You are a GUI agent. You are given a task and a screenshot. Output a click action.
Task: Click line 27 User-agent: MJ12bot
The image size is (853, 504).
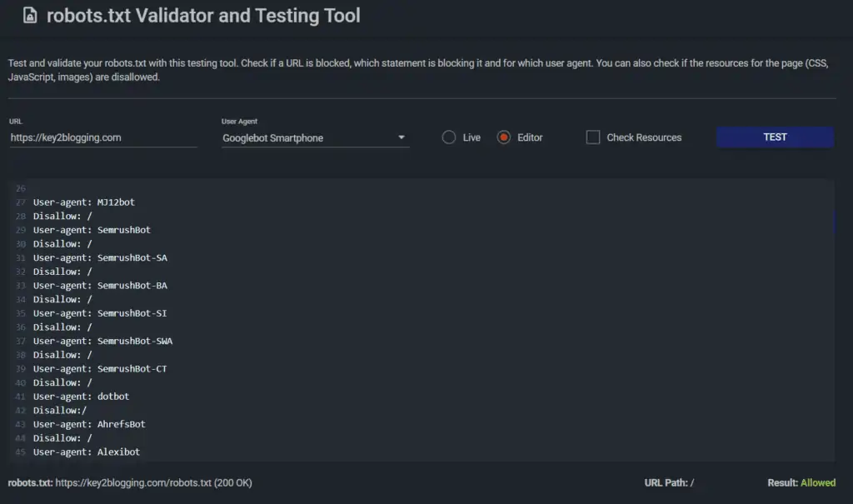(84, 202)
